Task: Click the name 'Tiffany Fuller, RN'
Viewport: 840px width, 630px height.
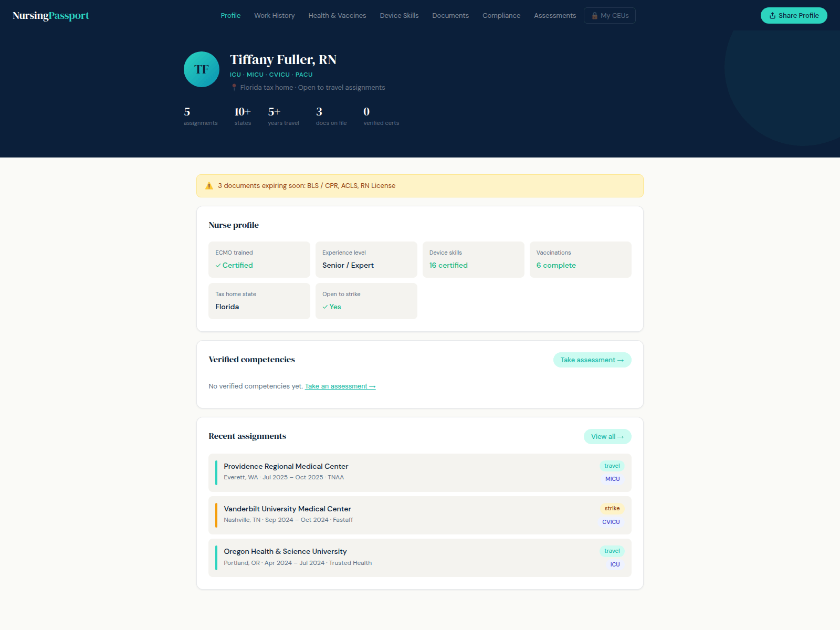Action: click(283, 60)
